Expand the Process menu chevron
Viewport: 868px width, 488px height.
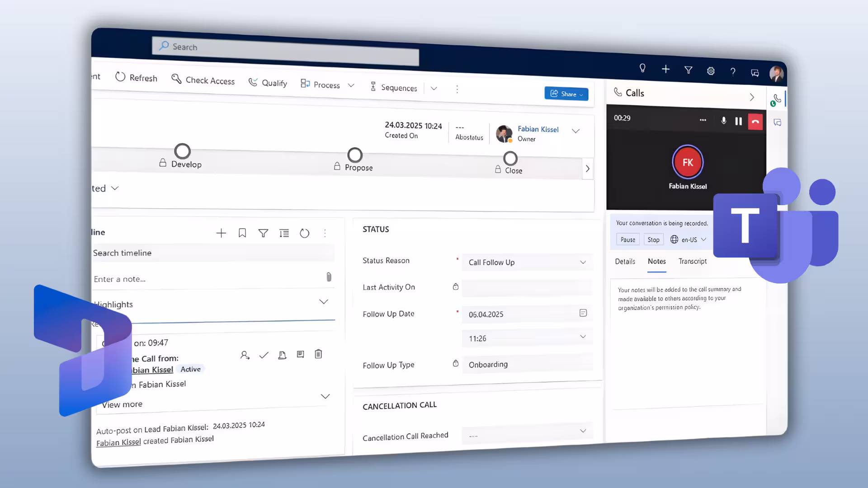click(351, 85)
